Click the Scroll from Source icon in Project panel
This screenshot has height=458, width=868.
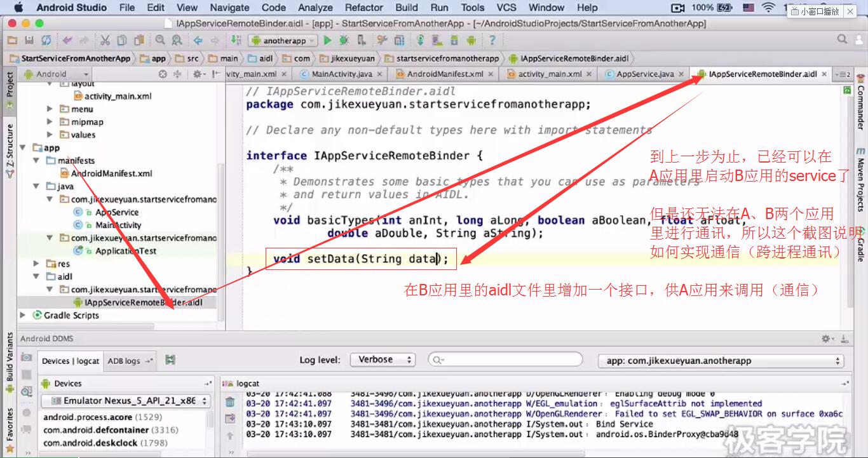tap(162, 74)
